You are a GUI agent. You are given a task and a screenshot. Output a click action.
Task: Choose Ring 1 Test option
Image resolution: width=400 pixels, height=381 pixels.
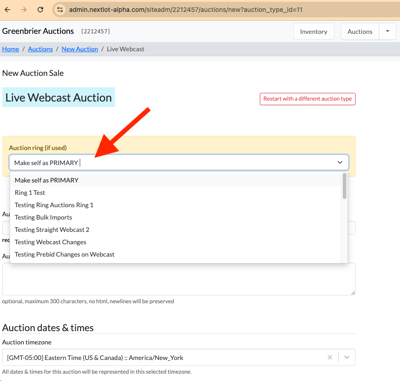(176, 193)
